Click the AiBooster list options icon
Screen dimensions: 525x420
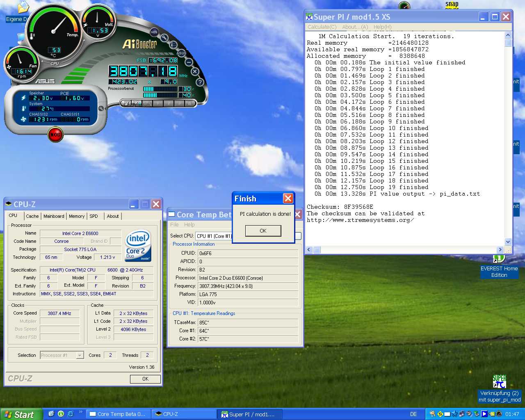(173, 45)
